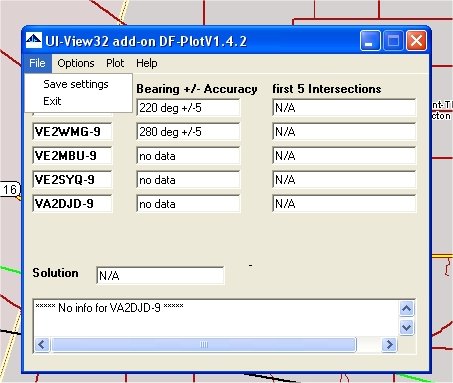
Task: Click the first intersection N/A field
Action: 344,107
